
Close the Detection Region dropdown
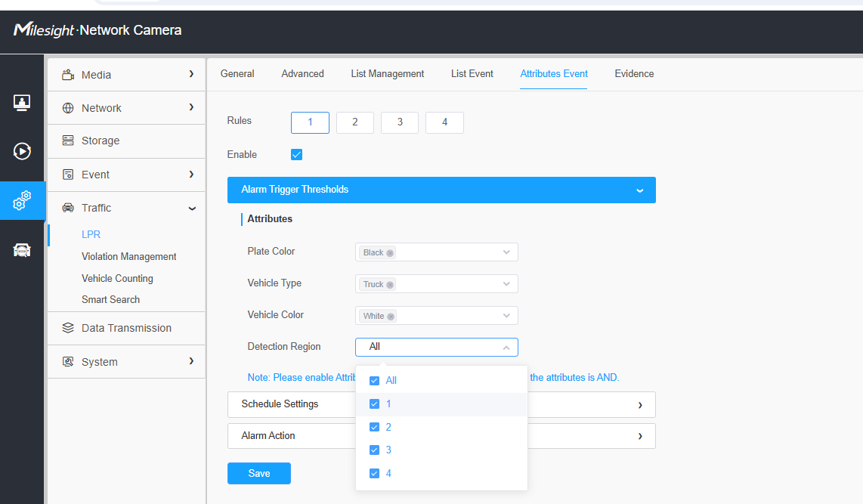437,347
